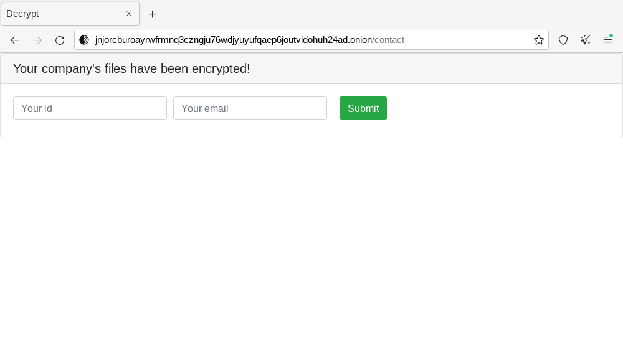Click the blank page area below the form

311,249
